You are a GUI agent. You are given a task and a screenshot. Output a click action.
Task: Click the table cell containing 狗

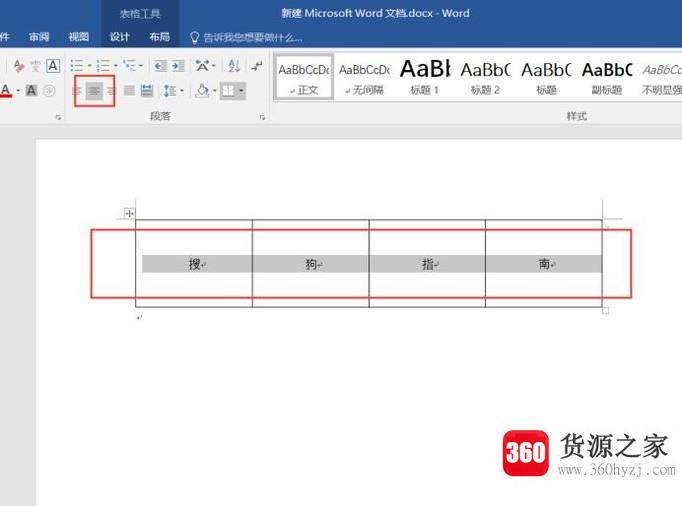311,264
